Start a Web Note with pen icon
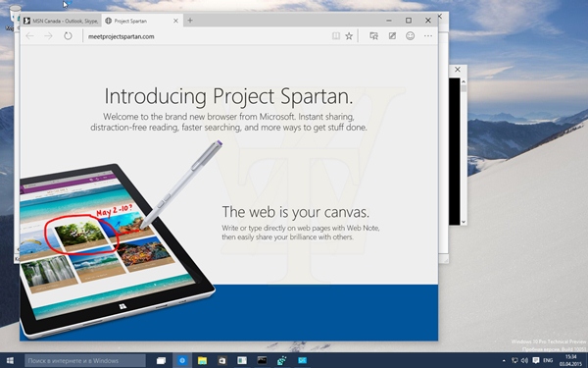588x368 pixels. pyautogui.click(x=392, y=36)
